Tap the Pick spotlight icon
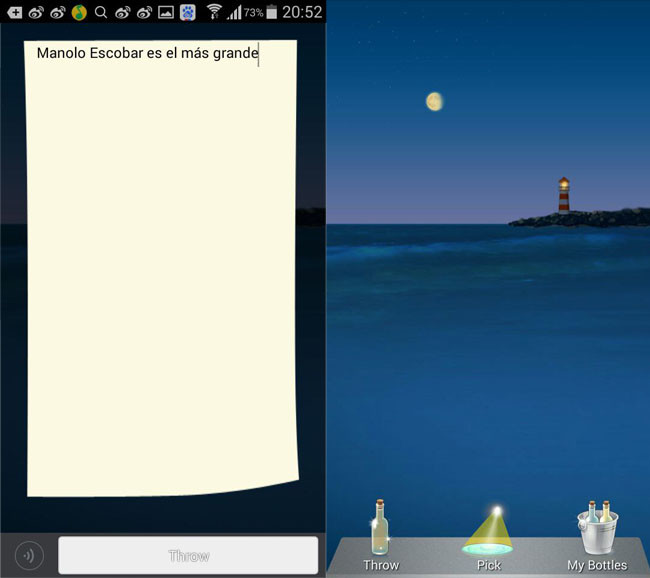This screenshot has height=578, width=650. click(x=488, y=530)
